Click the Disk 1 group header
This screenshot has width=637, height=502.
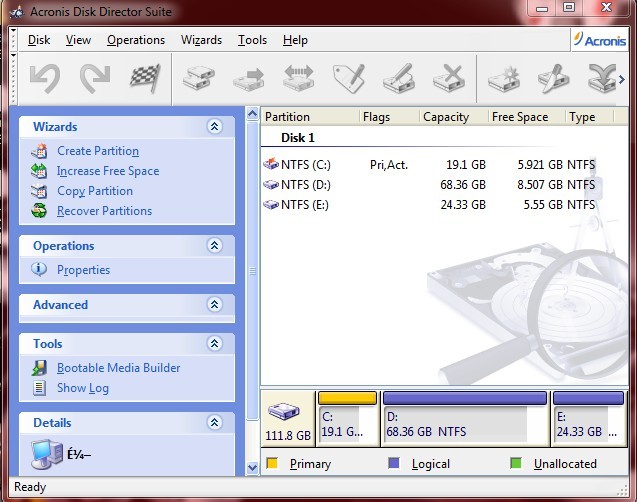point(298,138)
